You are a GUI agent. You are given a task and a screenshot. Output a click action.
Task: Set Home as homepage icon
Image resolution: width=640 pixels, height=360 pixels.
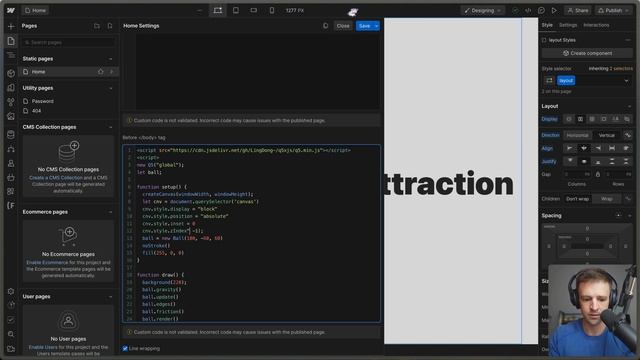[100, 72]
